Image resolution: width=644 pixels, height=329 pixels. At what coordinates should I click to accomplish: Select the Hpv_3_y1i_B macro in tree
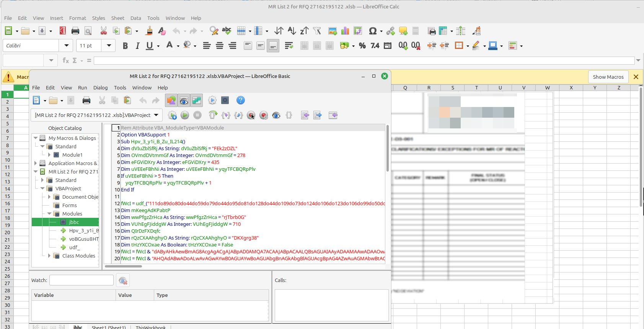click(84, 230)
